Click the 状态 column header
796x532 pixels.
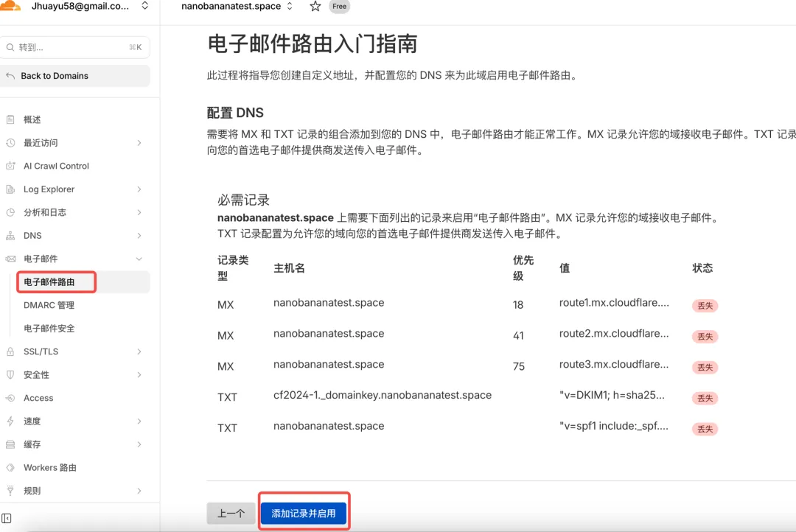pyautogui.click(x=702, y=268)
